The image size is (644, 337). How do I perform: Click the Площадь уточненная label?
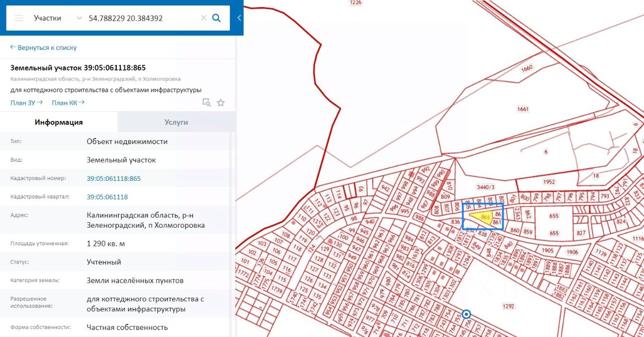[x=39, y=244]
